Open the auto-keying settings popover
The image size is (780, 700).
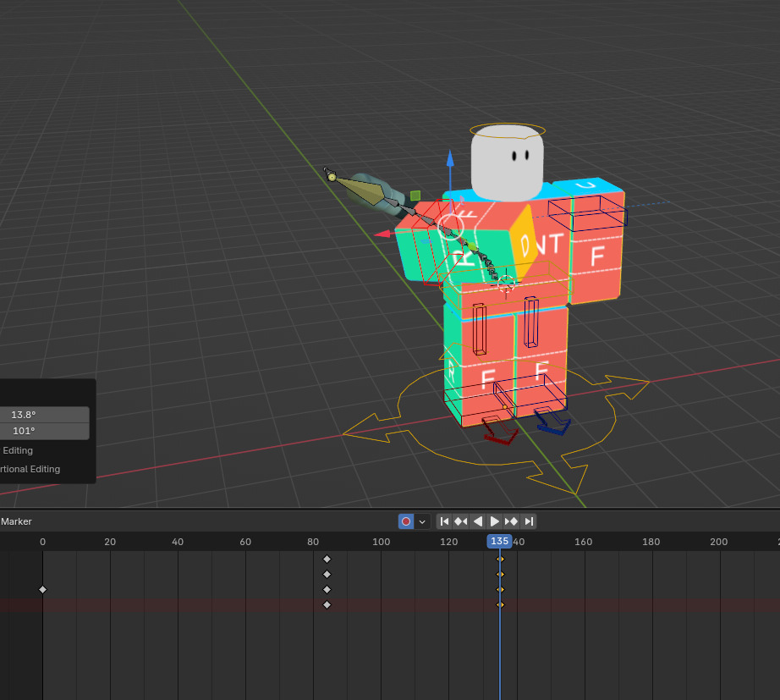pos(420,521)
